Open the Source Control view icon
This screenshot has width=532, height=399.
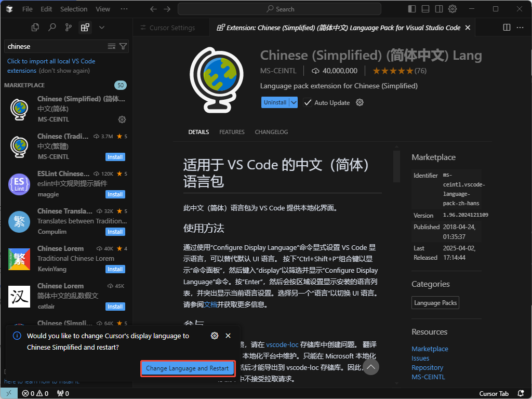click(69, 28)
